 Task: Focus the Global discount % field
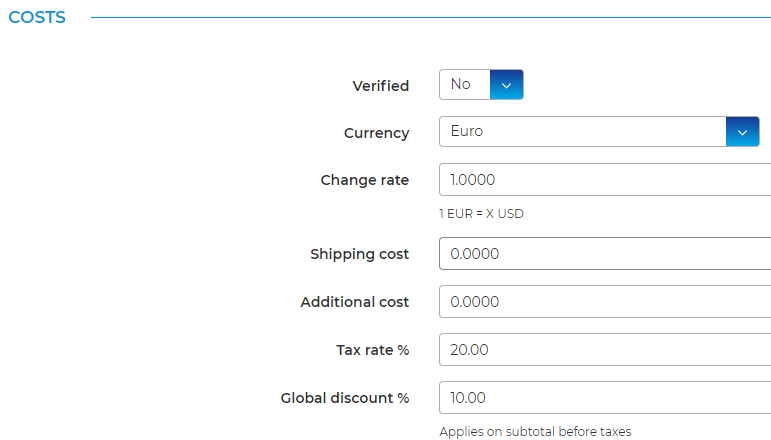[604, 398]
